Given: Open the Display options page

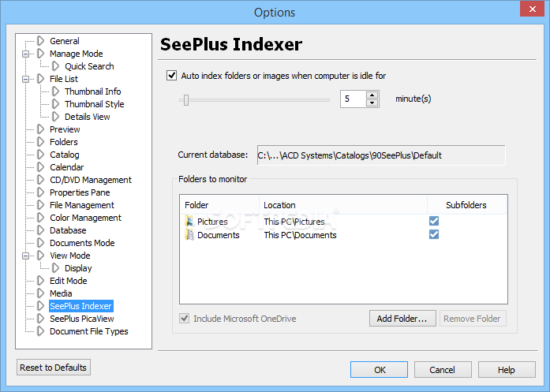Looking at the screenshot, I should coord(78,268).
